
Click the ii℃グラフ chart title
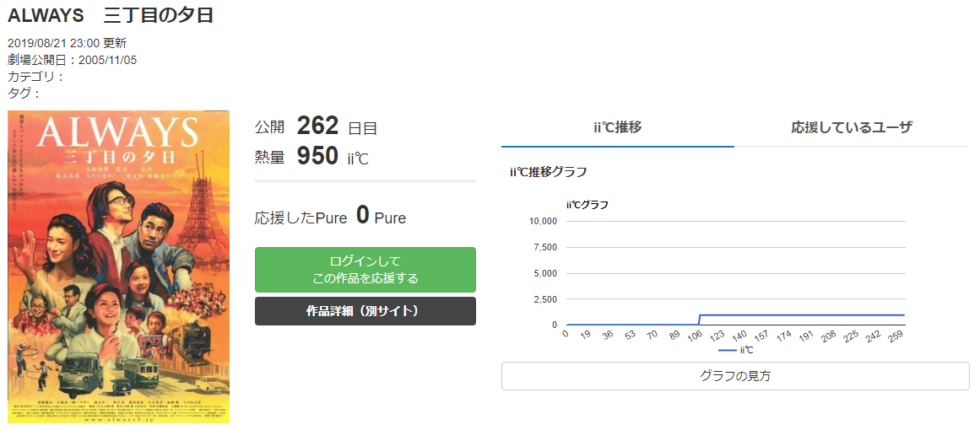pos(587,204)
